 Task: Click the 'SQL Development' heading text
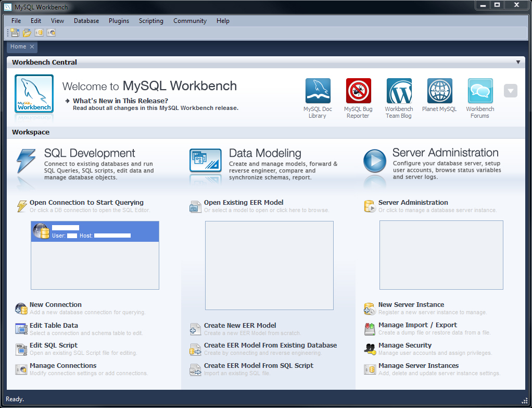[x=90, y=153]
